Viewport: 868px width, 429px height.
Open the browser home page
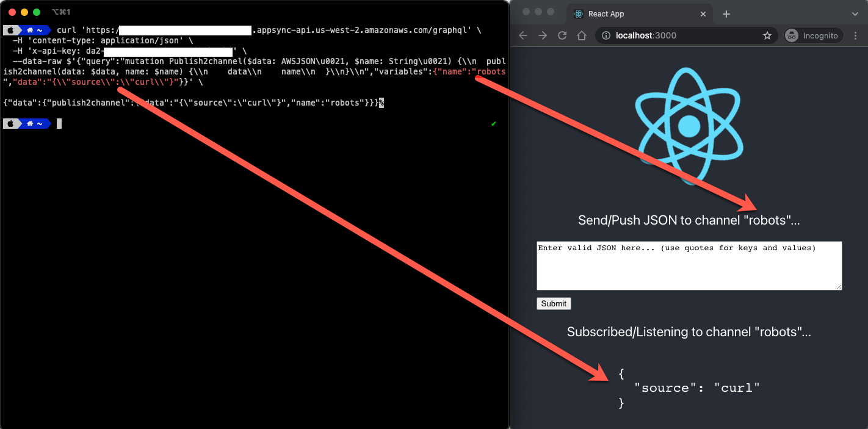[x=582, y=35]
